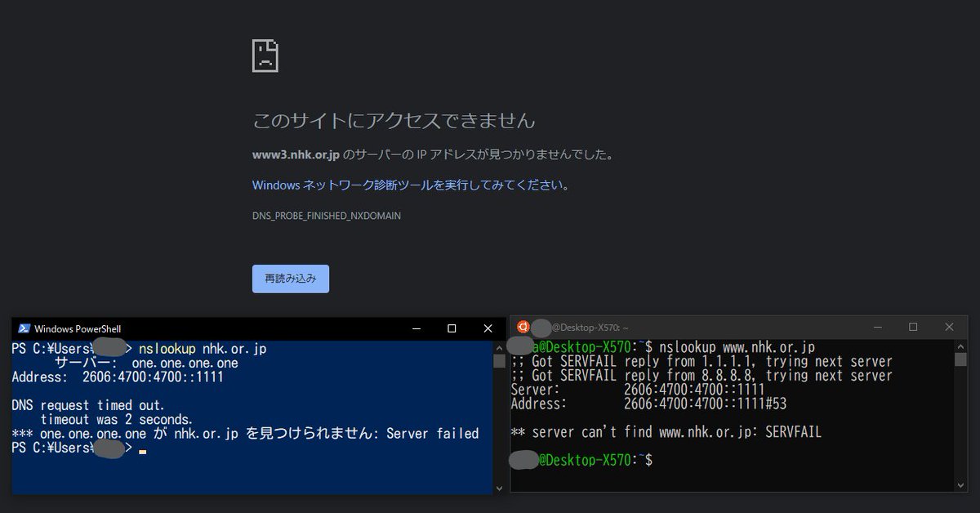The image size is (980, 513).
Task: Click the Windows PowerShell title text
Action: 78,329
